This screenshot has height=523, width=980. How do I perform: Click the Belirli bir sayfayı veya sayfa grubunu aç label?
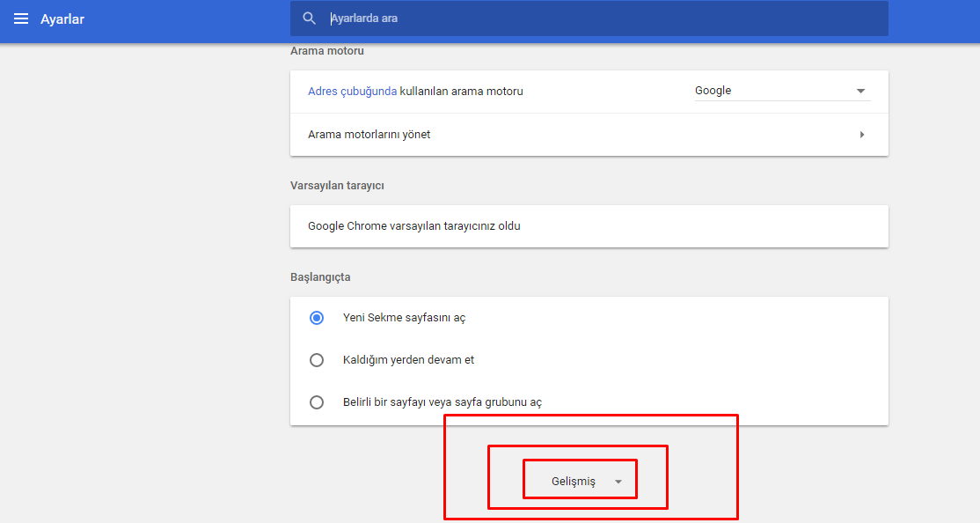[442, 402]
